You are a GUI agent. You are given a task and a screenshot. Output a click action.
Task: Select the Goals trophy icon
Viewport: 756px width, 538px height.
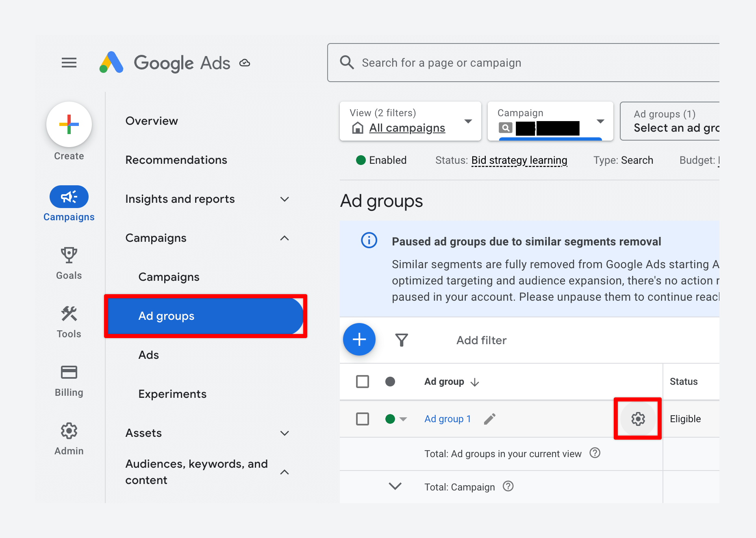[x=69, y=255]
